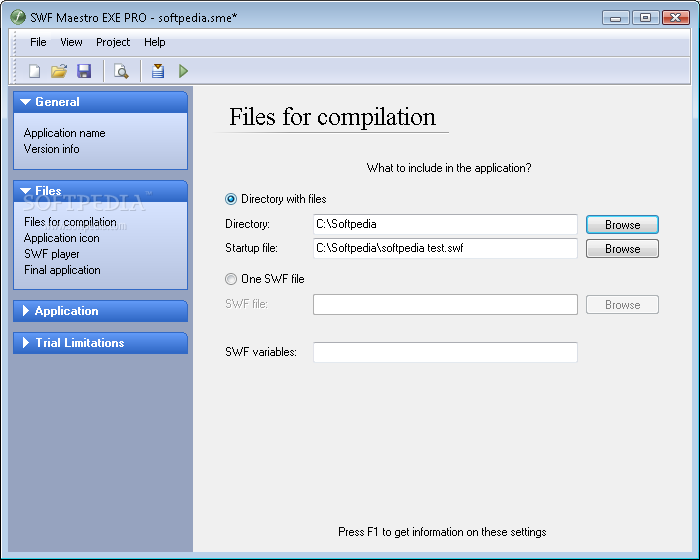Click the SWF variables input field
Screen dimensions: 700x560
(x=445, y=352)
